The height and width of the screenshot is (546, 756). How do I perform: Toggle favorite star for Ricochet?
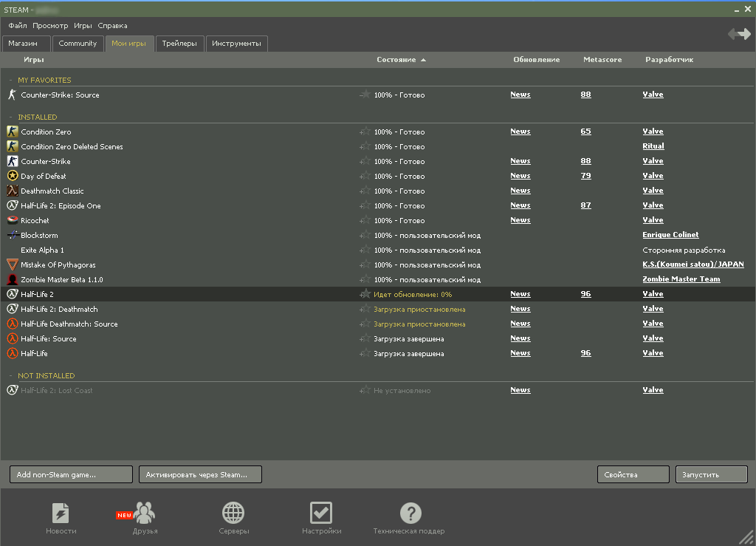pyautogui.click(x=365, y=220)
